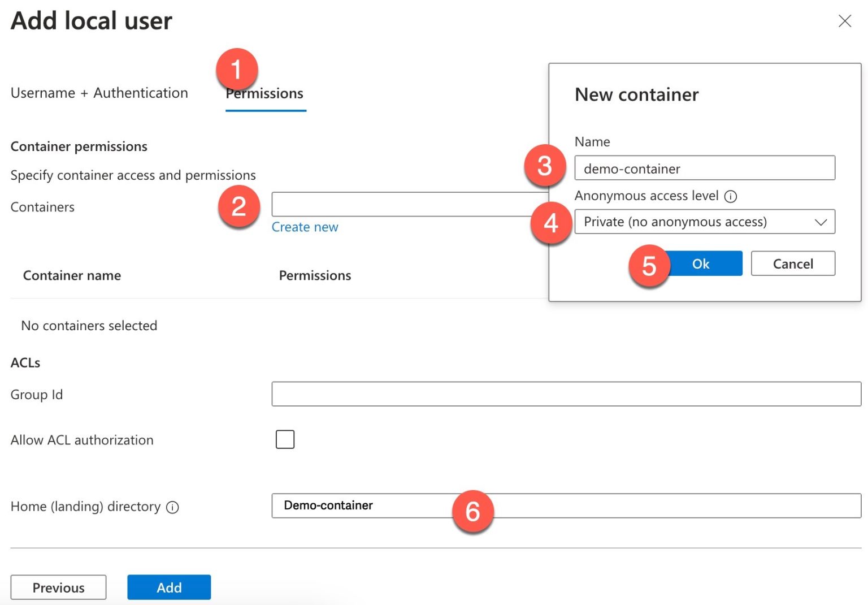Switch to Username + Authentication tab
The image size is (868, 605).
tap(99, 93)
